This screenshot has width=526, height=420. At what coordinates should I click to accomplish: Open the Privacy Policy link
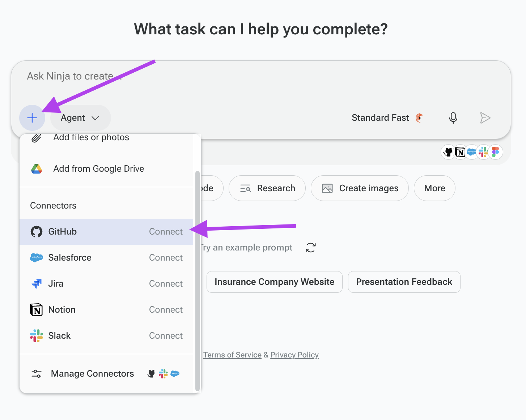294,355
